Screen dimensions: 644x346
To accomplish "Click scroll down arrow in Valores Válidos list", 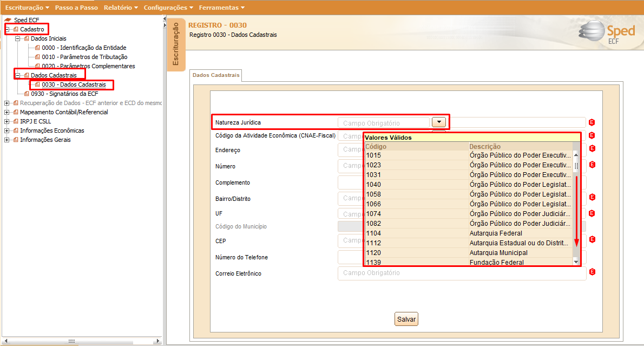I will pyautogui.click(x=576, y=262).
